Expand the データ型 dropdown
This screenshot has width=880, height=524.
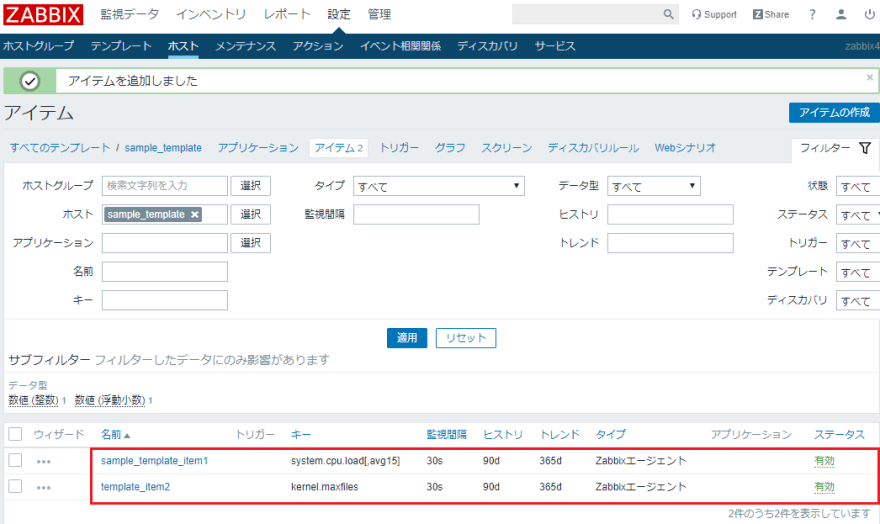point(654,186)
